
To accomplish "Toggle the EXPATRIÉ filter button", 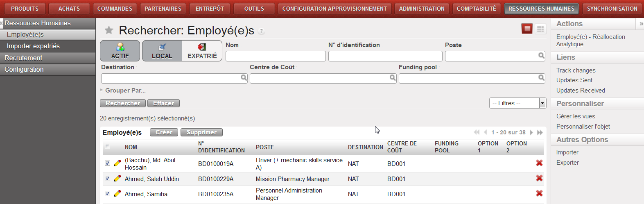I will pos(202,51).
